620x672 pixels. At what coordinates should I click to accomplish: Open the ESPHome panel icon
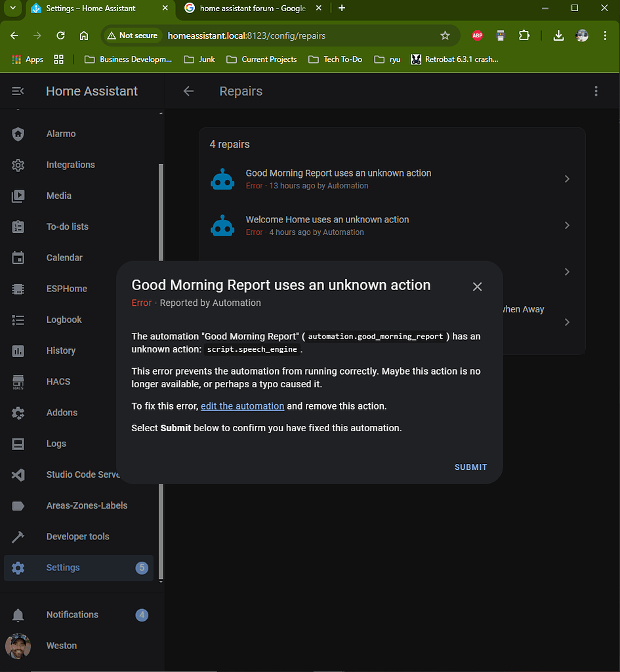pos(18,289)
